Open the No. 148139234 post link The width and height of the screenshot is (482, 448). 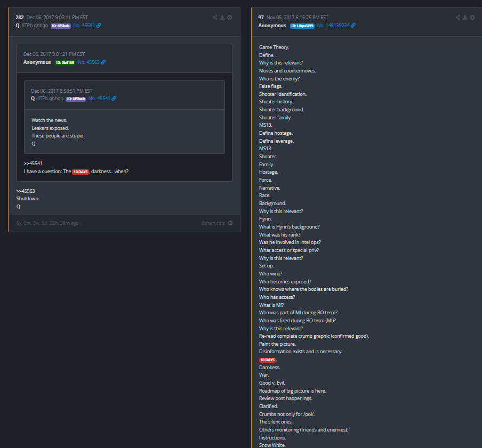333,26
